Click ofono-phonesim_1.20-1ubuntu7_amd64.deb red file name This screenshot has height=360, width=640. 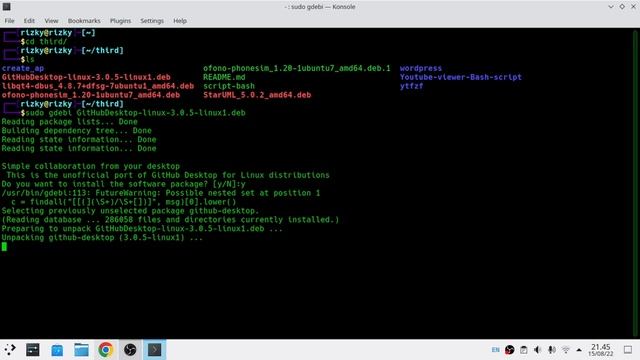(x=91, y=95)
